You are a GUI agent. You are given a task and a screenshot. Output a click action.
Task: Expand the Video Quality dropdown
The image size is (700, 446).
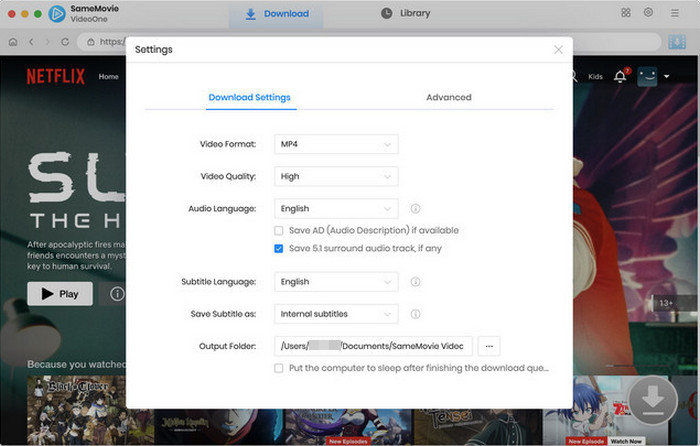336,176
